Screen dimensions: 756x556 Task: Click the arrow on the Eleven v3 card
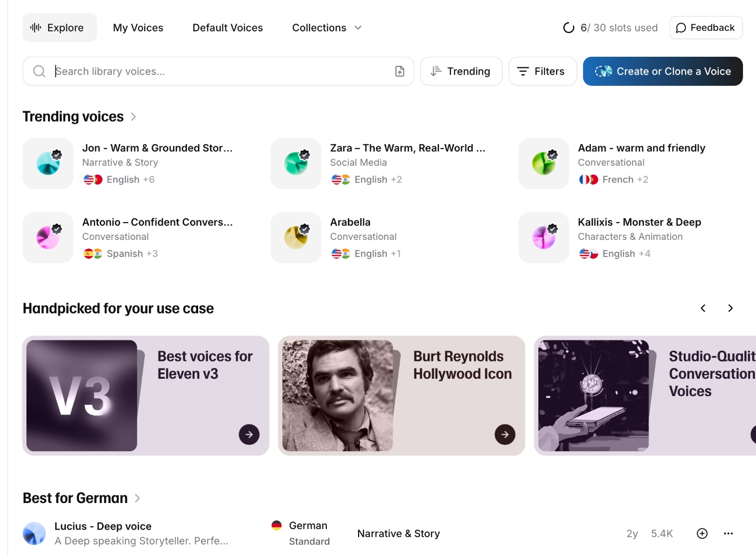249,434
